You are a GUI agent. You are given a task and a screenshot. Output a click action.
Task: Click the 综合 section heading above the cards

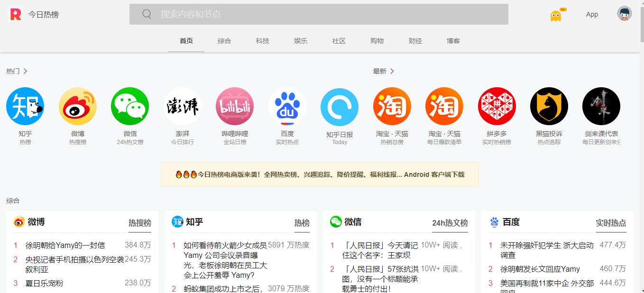tap(13, 201)
